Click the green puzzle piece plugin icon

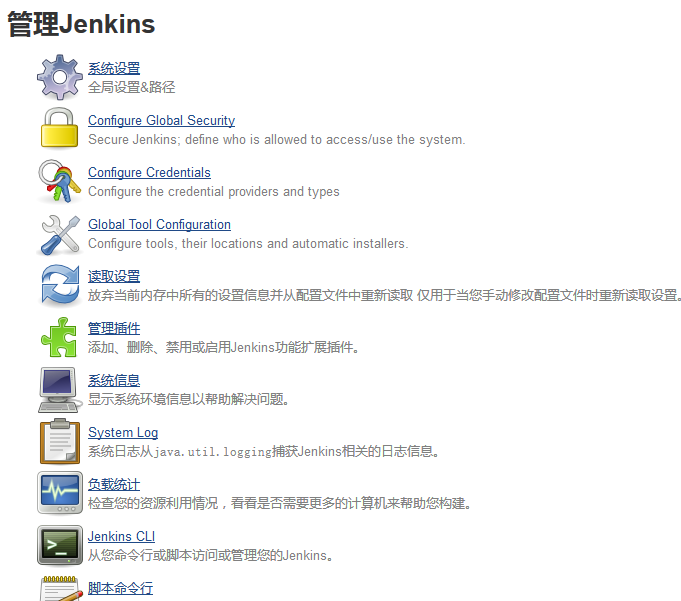(x=59, y=337)
